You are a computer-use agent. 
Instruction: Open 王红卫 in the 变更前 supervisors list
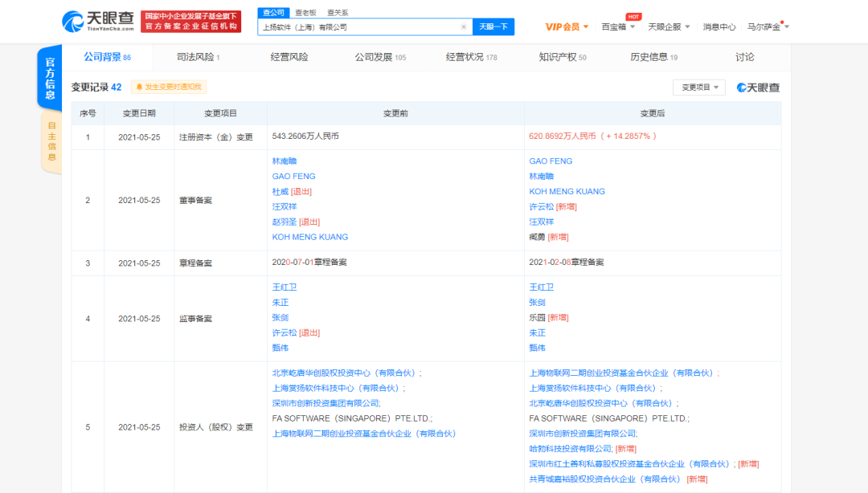coord(285,287)
